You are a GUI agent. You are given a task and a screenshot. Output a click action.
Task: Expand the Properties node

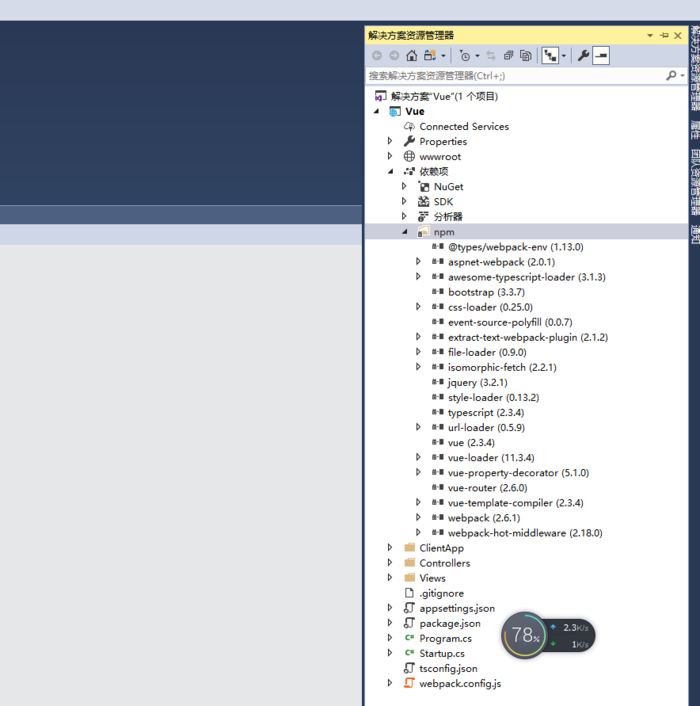[390, 141]
